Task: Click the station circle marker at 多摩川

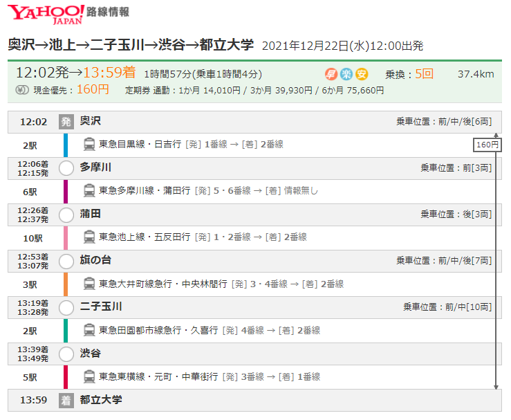Action: 66,168
